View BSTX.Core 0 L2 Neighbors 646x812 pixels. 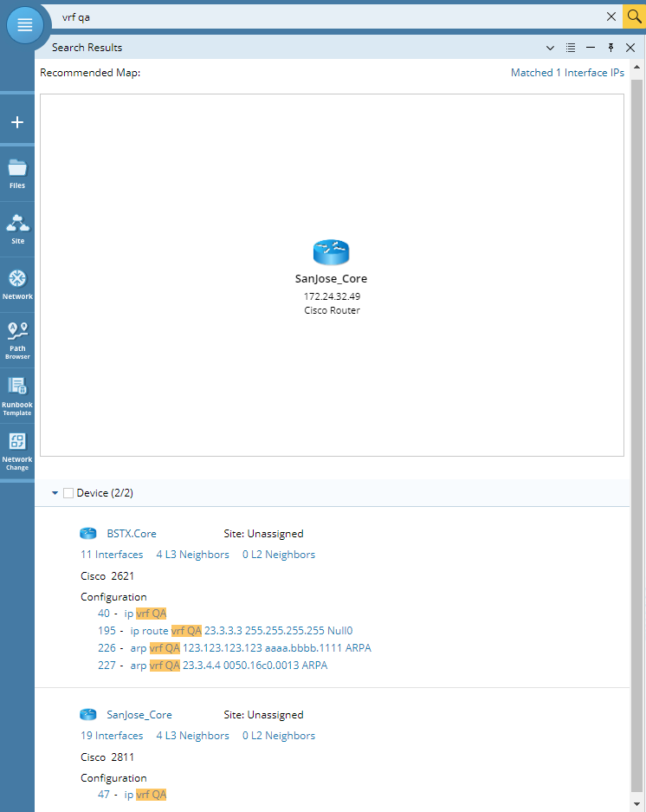coord(279,554)
